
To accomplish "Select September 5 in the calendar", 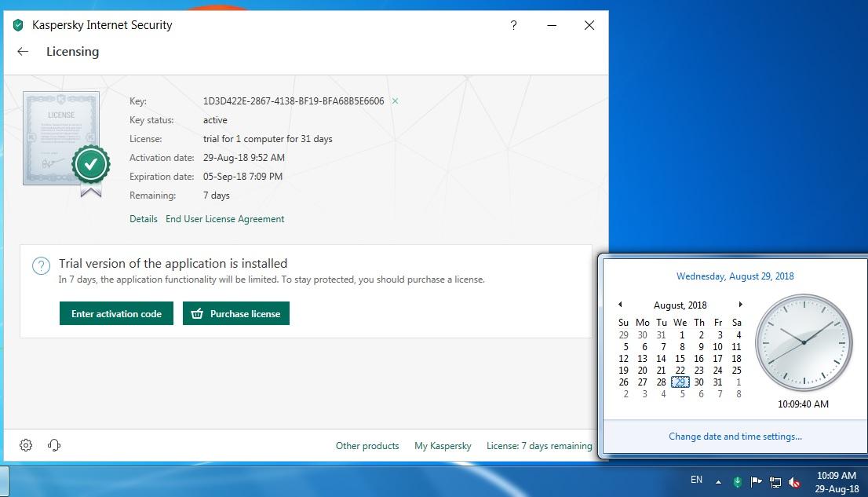I will pos(682,394).
